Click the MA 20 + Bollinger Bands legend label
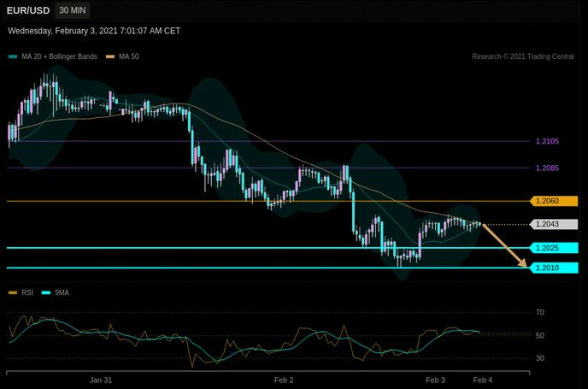Viewport: 588px width, 389px height. (59, 56)
